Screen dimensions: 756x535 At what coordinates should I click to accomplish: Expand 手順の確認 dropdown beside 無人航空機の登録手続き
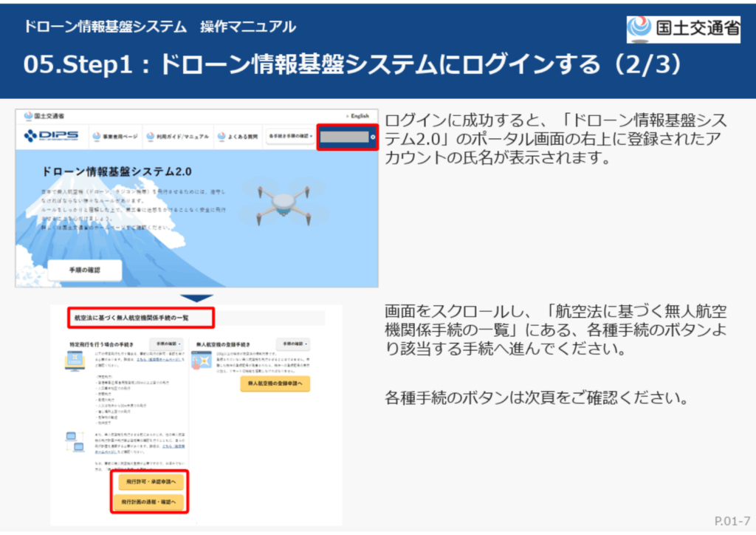click(293, 344)
